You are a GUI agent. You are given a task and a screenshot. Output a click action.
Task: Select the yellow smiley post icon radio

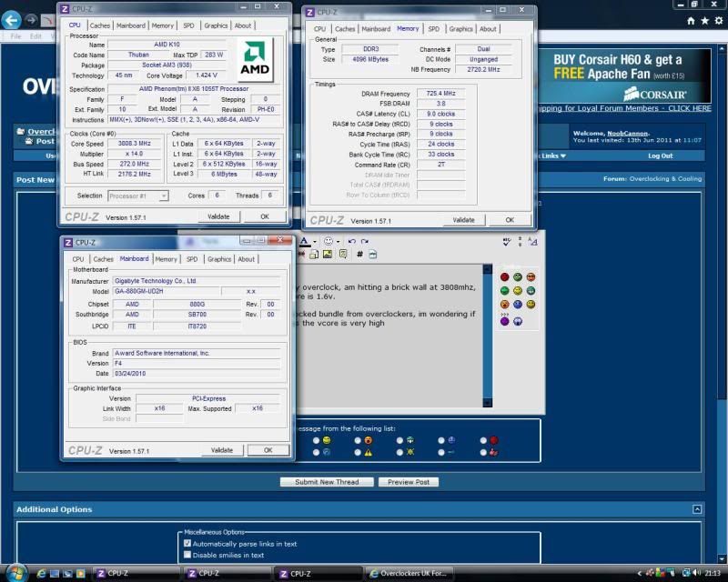316,440
